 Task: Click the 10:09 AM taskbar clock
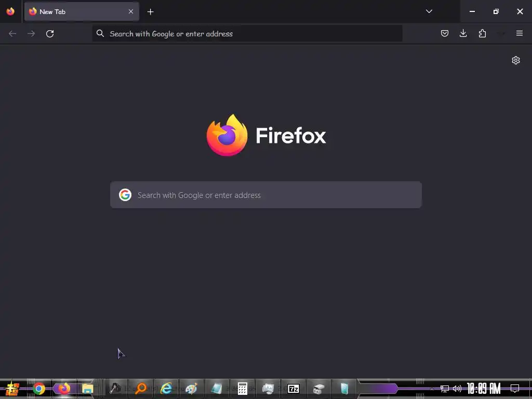(484, 389)
